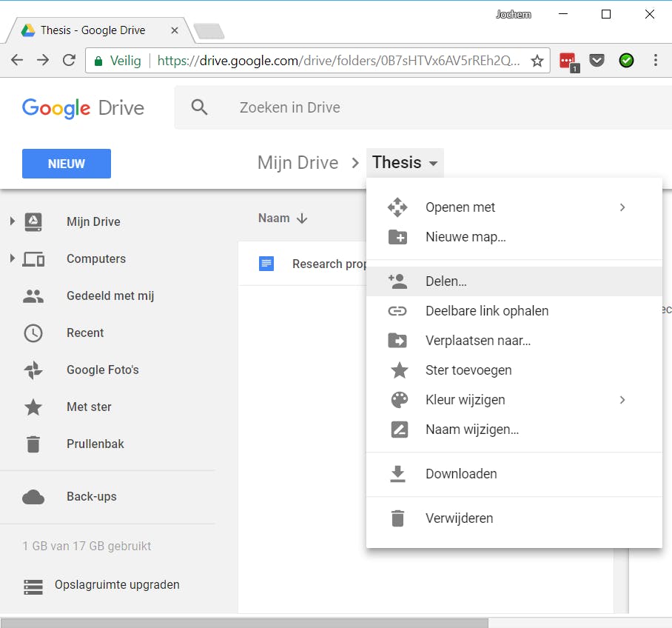Image resolution: width=672 pixels, height=628 pixels.
Task: Click the Opslagruimte upgraden storage icon
Action: tap(33, 587)
